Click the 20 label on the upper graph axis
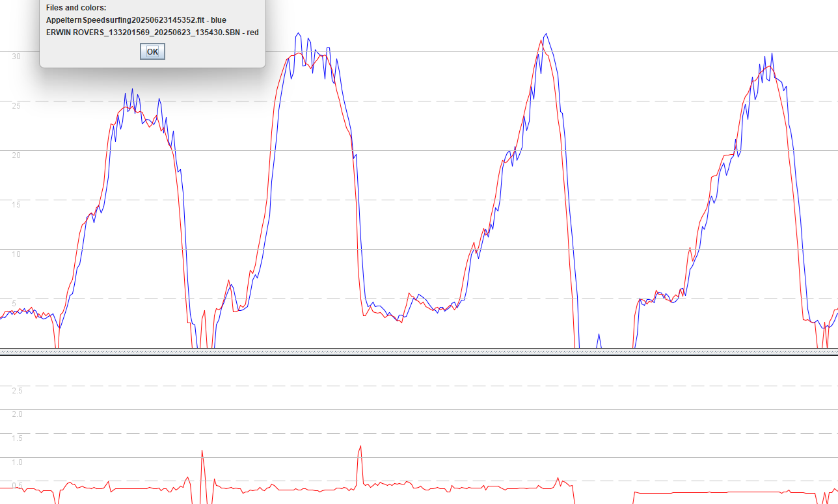The width and height of the screenshot is (838, 504). point(17,155)
